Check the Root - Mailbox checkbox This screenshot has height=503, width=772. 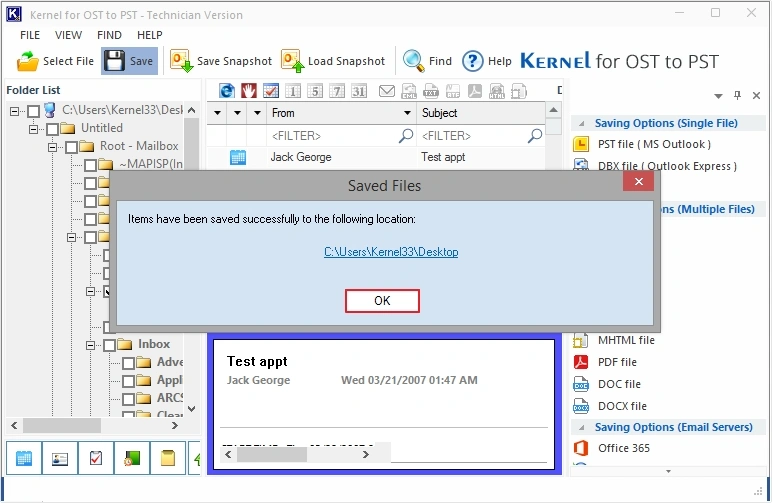(x=71, y=147)
